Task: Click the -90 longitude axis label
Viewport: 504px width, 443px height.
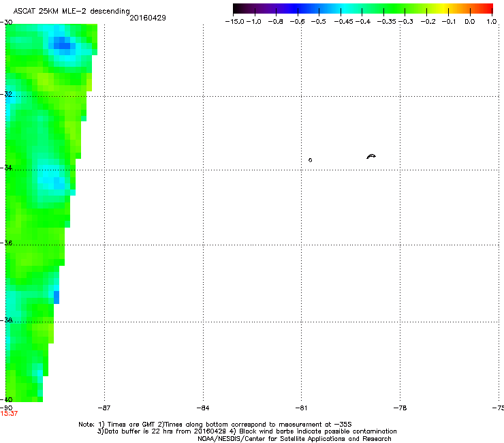Action: coord(6,408)
